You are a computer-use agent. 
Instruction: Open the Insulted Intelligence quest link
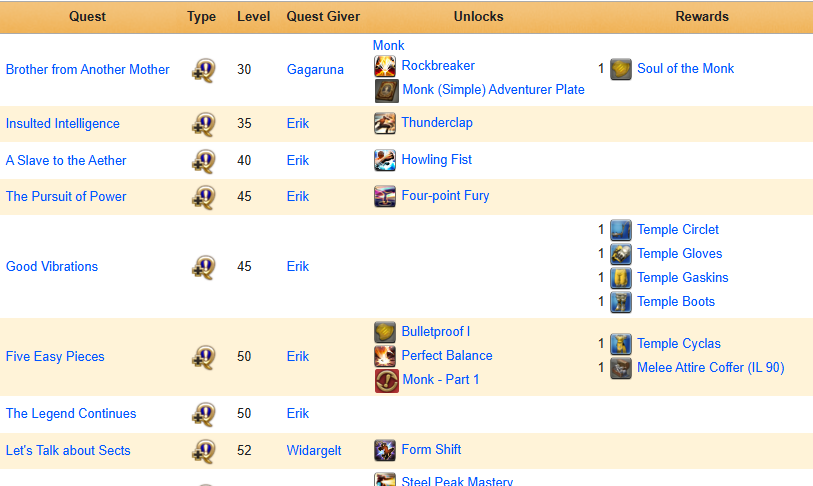tap(63, 123)
